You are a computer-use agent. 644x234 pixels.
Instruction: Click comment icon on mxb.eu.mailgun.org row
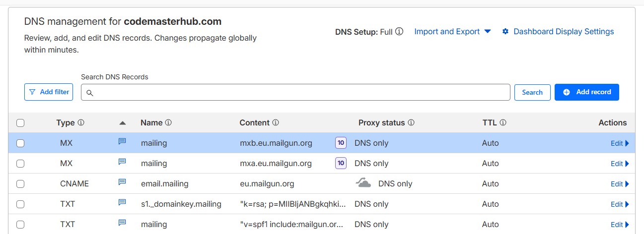[x=122, y=142]
